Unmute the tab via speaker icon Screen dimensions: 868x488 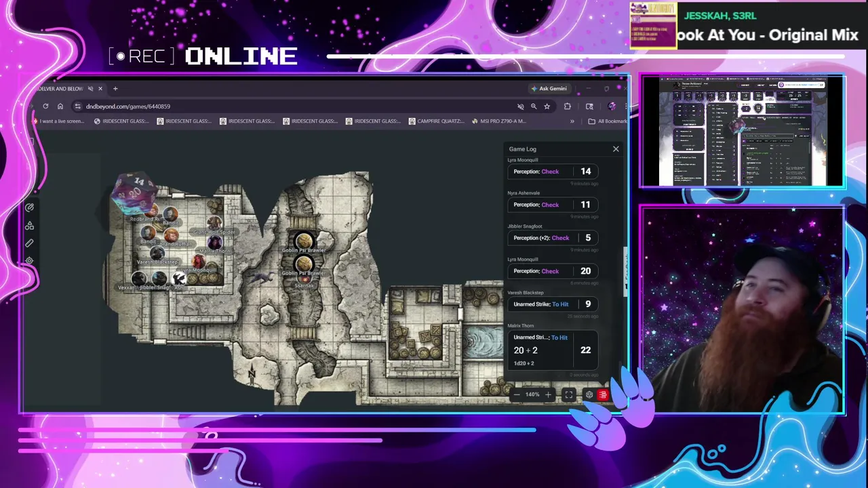tap(90, 89)
